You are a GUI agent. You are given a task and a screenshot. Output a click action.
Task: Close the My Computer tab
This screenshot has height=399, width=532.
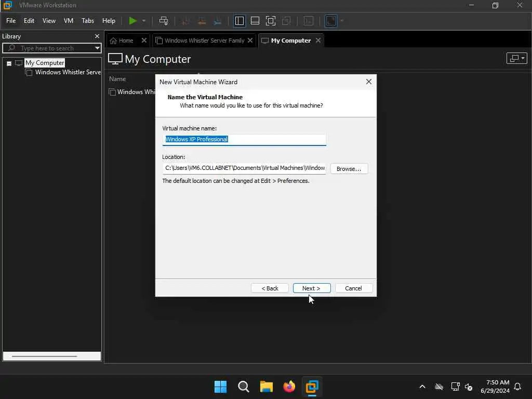[x=318, y=41]
